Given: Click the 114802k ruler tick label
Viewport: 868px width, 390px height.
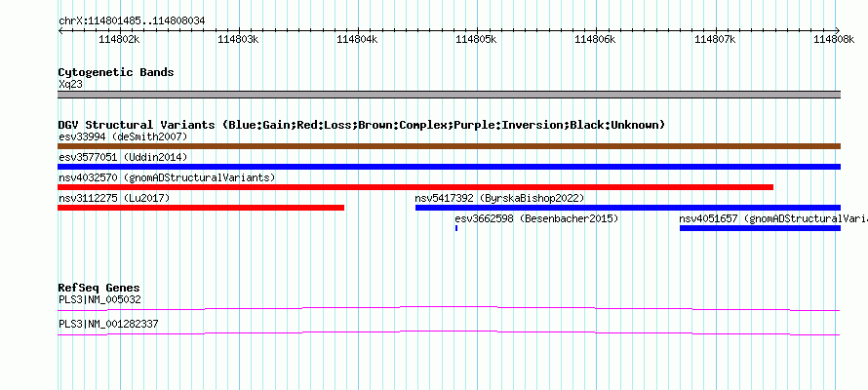Looking at the screenshot, I should click(119, 39).
